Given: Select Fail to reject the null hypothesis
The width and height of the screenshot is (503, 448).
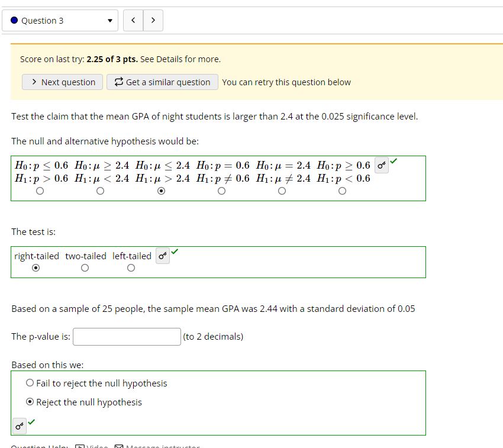Looking at the screenshot, I should click(x=30, y=383).
